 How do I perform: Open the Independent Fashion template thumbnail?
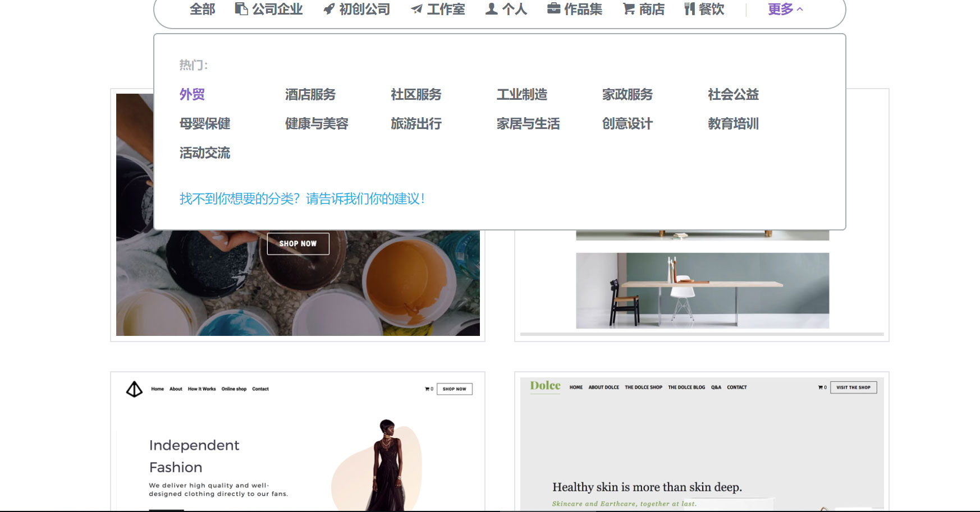click(x=297, y=443)
